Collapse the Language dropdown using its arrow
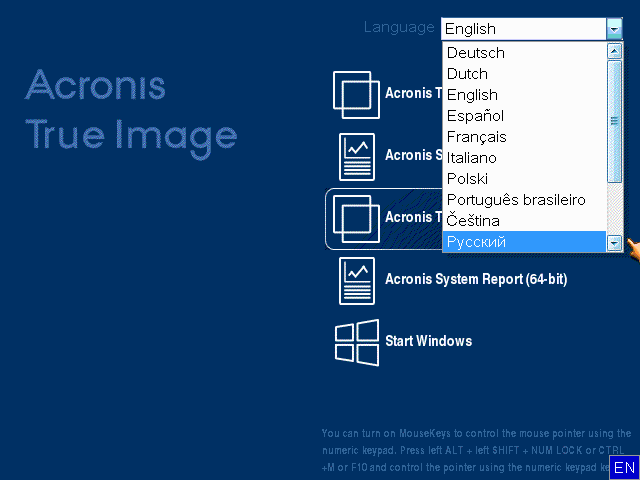 pyautogui.click(x=614, y=29)
